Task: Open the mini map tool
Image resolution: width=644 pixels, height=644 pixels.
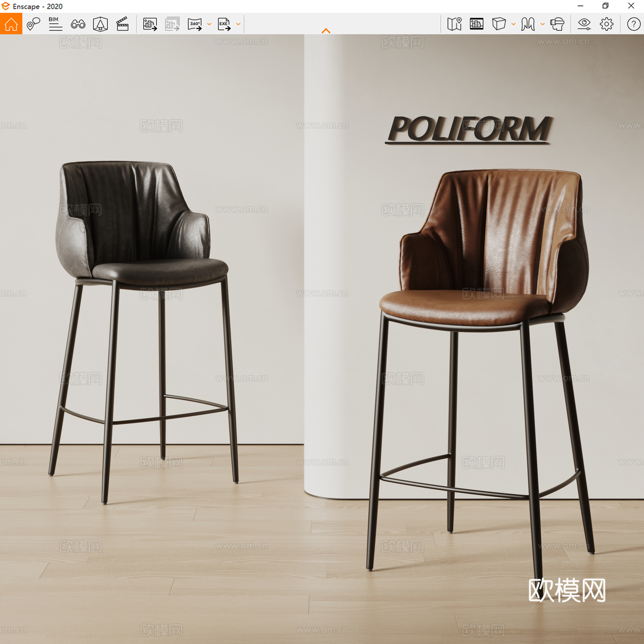Action: click(x=454, y=24)
